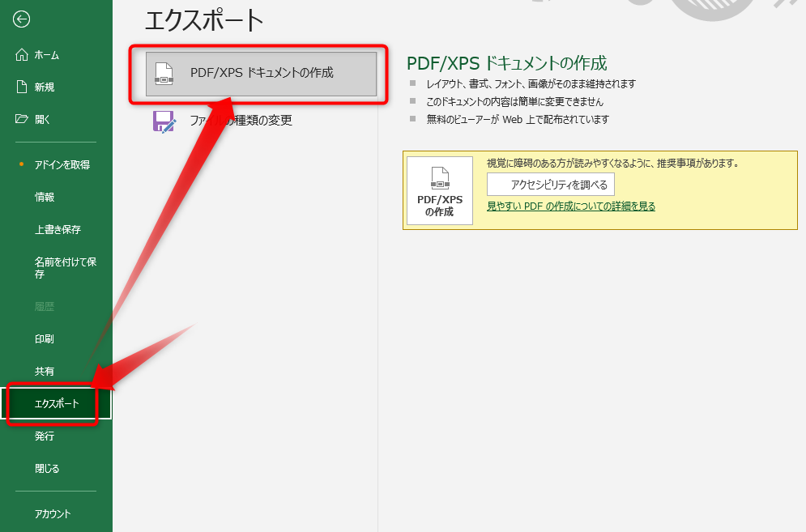Click the PDF/XPS document icon in the export list
806x532 pixels.
164,74
